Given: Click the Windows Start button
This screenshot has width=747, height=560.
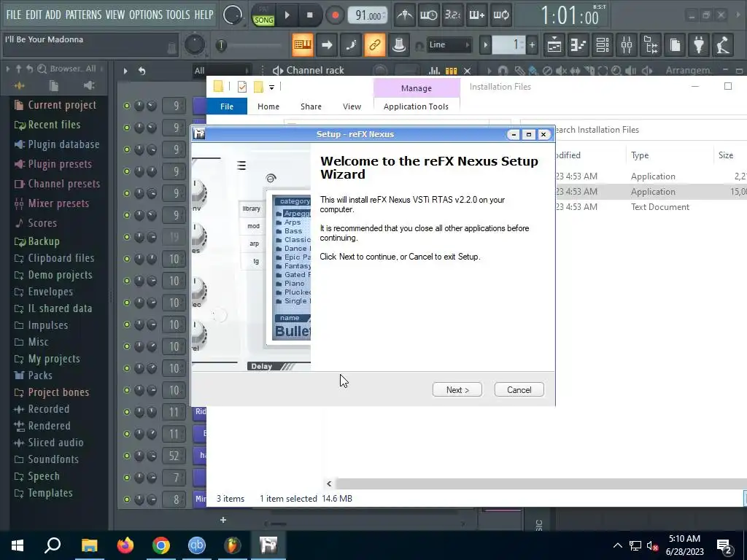Looking at the screenshot, I should point(18,545).
